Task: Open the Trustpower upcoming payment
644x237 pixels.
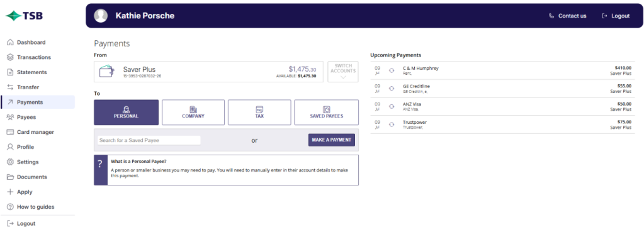Action: point(502,124)
